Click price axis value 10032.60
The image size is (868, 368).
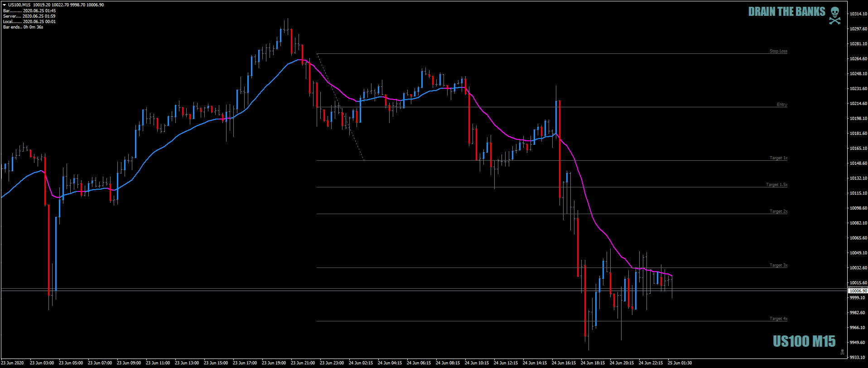coord(858,268)
